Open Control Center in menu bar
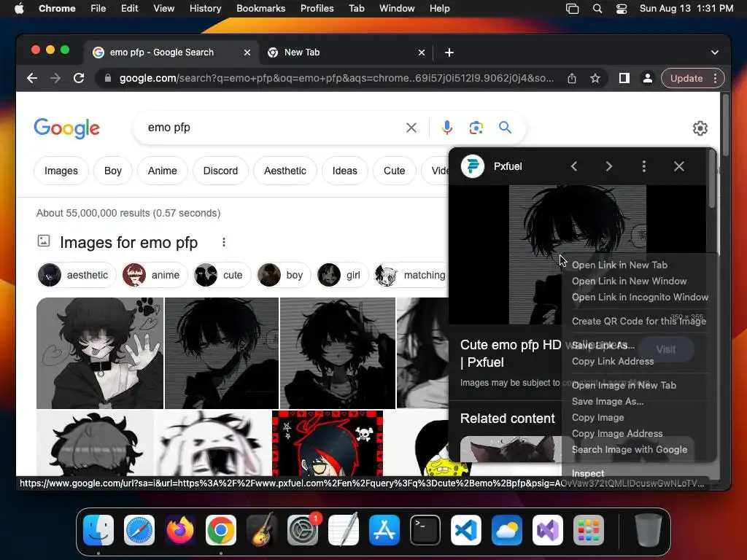Image resolution: width=747 pixels, height=560 pixels. click(622, 9)
